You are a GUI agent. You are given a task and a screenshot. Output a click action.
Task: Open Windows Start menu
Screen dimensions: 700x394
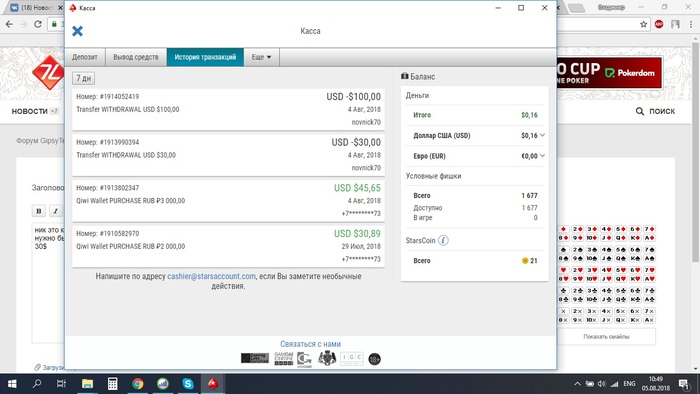click(x=12, y=384)
